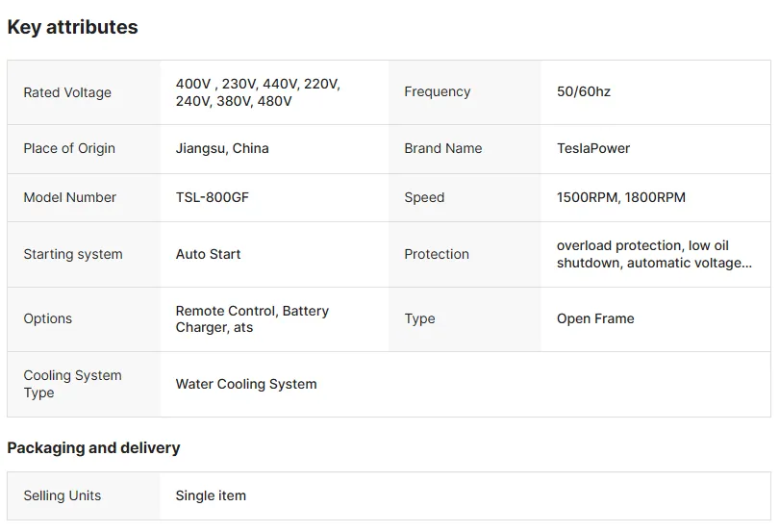This screenshot has width=780, height=532.
Task: Select the 50/60hz value
Action: pos(584,91)
